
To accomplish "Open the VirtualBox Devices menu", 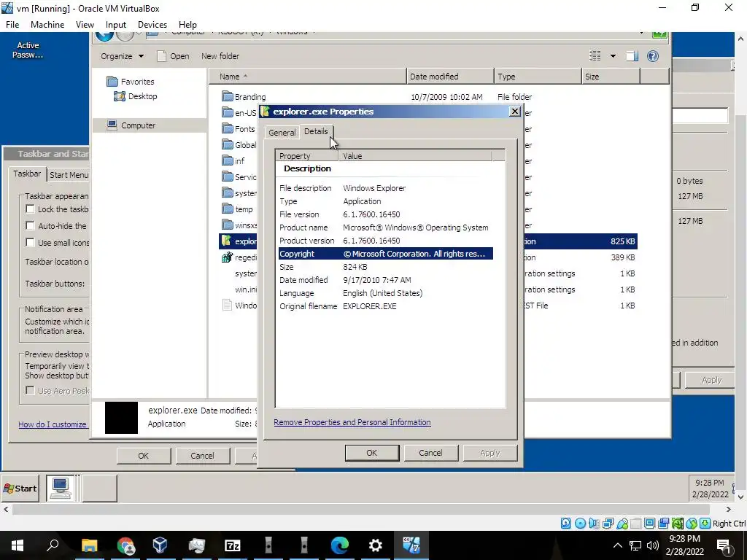I will point(152,25).
